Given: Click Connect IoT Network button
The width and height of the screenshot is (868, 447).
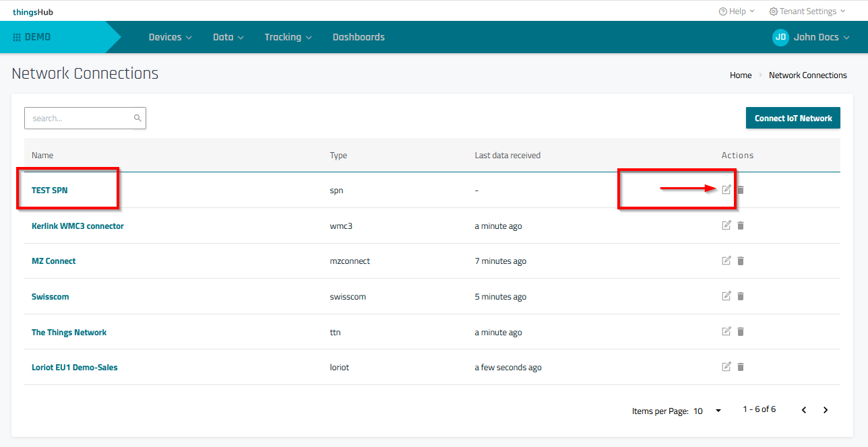Looking at the screenshot, I should [793, 118].
